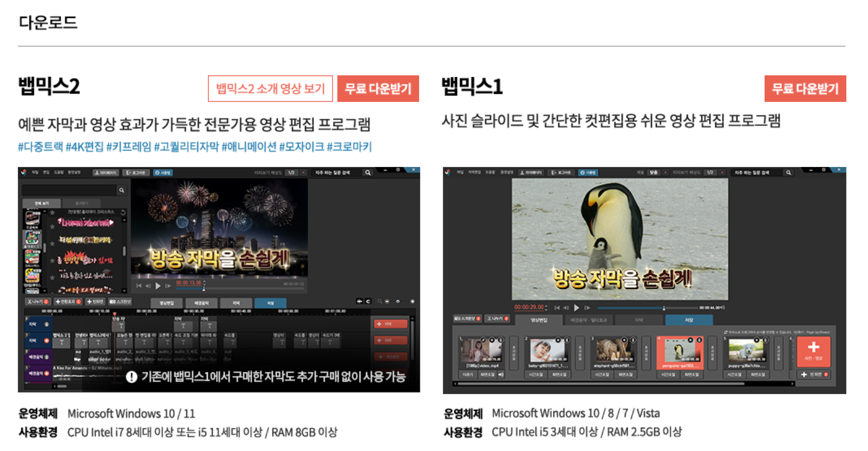
Task: Refresh the subtitle style list in 뱁믹스2
Action: pos(123,212)
